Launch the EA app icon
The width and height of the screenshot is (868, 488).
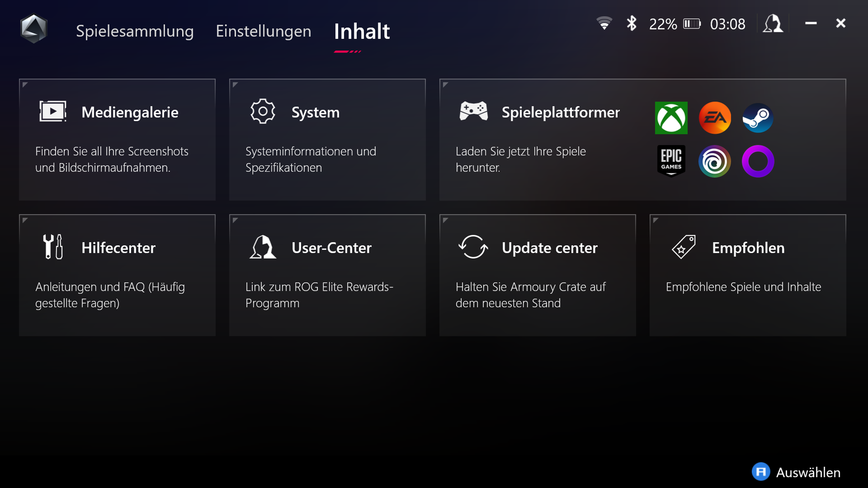(x=715, y=118)
